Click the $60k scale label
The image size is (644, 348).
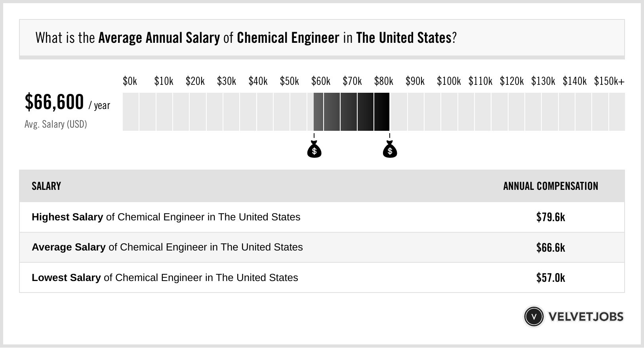321,81
